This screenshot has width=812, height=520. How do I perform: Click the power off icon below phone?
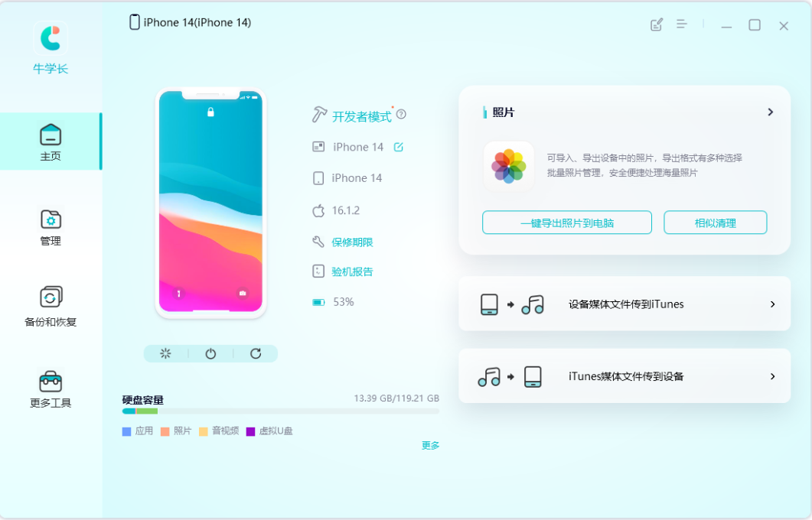coord(210,354)
